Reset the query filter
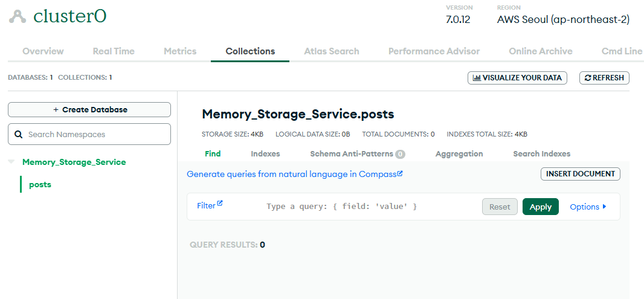This screenshot has width=644, height=299. click(500, 207)
